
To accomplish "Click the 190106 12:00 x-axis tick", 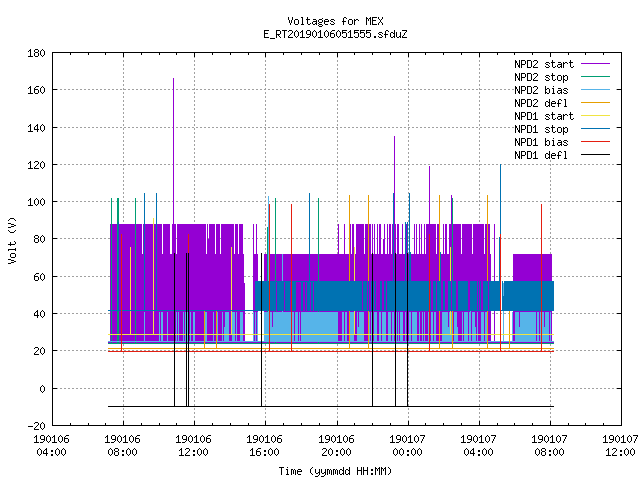I will 193,446.
